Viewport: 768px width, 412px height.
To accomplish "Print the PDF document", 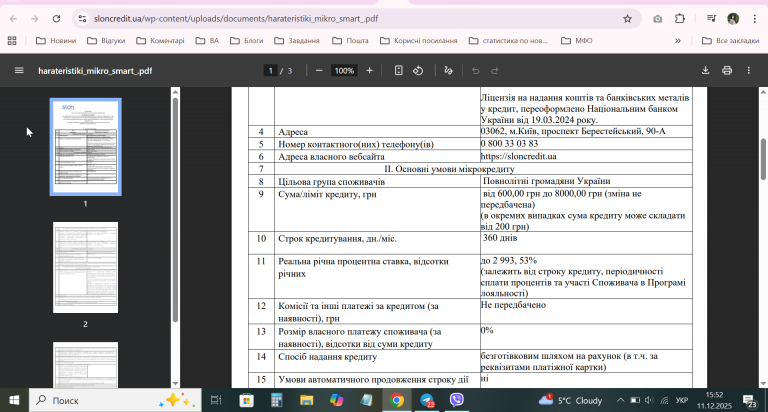I will click(x=727, y=71).
